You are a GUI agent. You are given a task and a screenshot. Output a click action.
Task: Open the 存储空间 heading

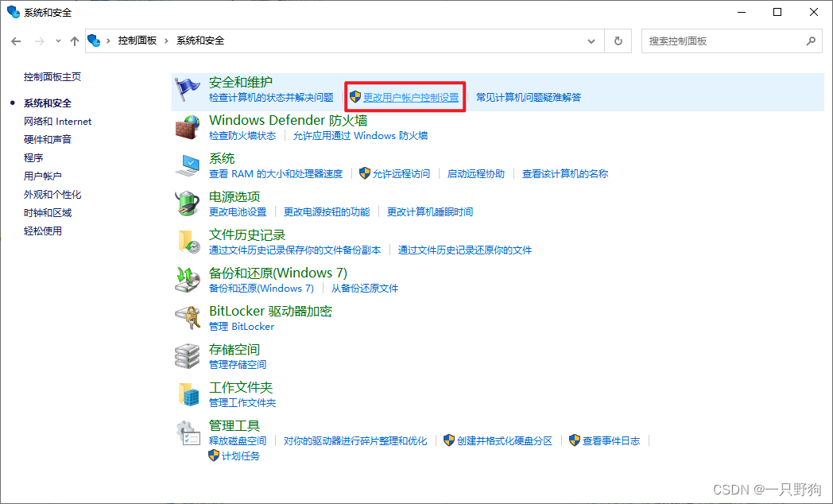234,350
